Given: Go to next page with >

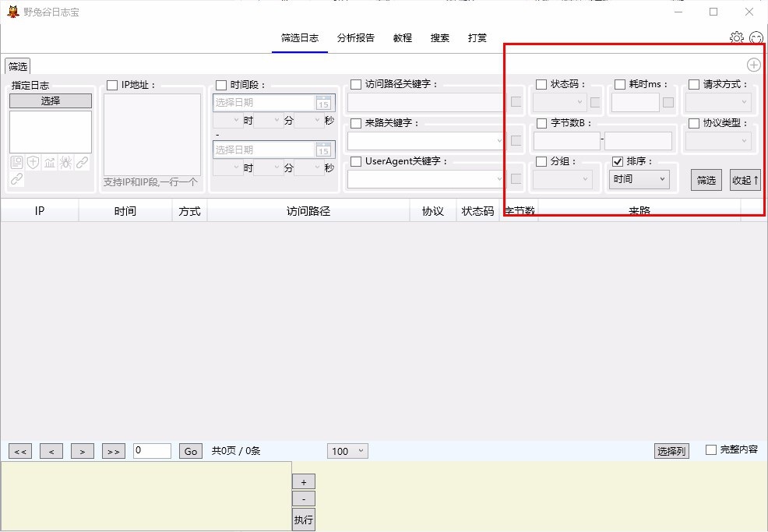Looking at the screenshot, I should [83, 451].
